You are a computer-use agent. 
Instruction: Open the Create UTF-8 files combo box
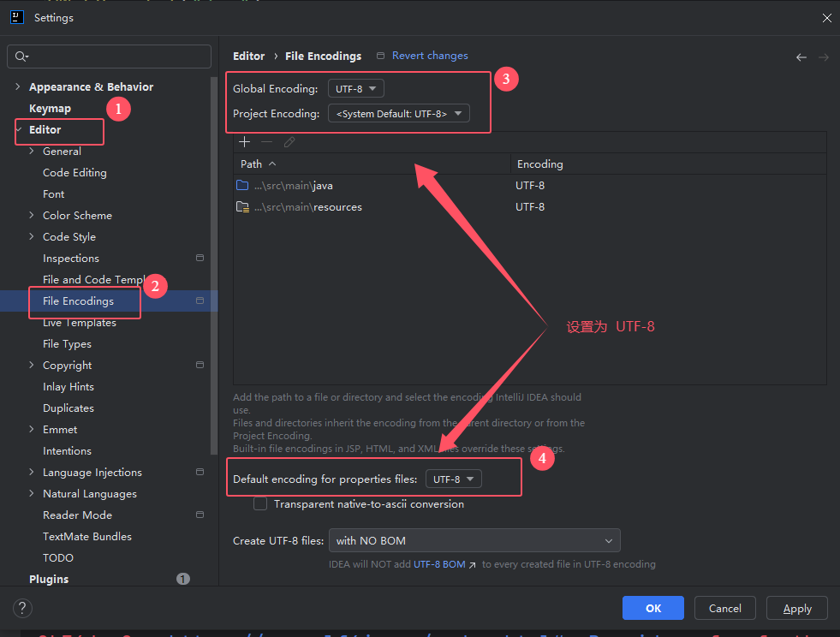pos(474,540)
